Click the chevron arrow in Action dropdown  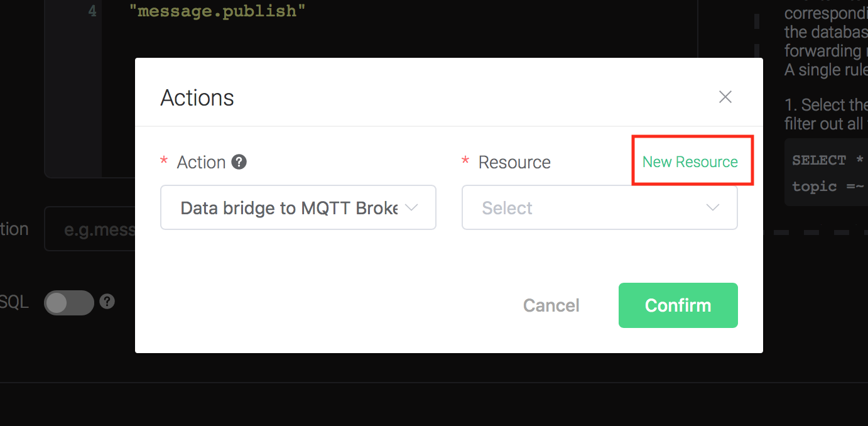(411, 207)
